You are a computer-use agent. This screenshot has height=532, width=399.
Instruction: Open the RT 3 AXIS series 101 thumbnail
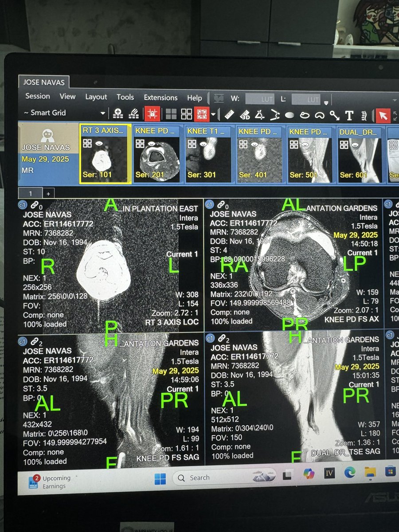pos(105,153)
